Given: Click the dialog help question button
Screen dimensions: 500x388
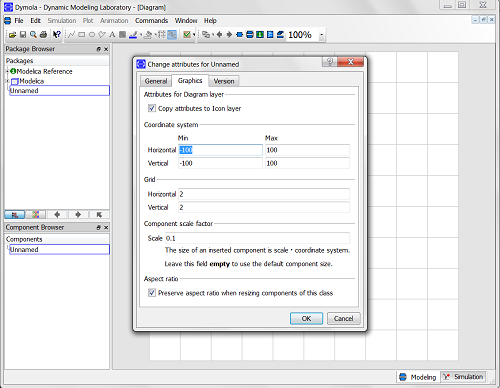Looking at the screenshot, I should (x=330, y=61).
